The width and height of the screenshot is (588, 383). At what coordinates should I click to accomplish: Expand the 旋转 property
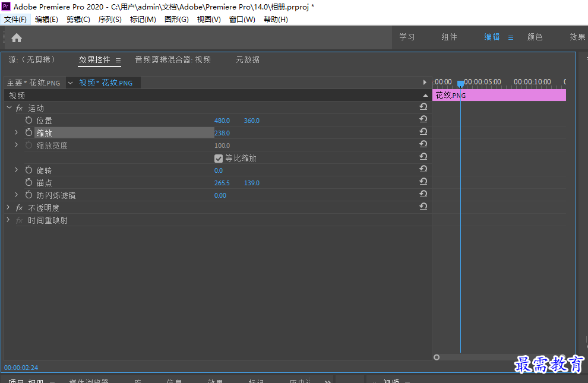coord(16,170)
